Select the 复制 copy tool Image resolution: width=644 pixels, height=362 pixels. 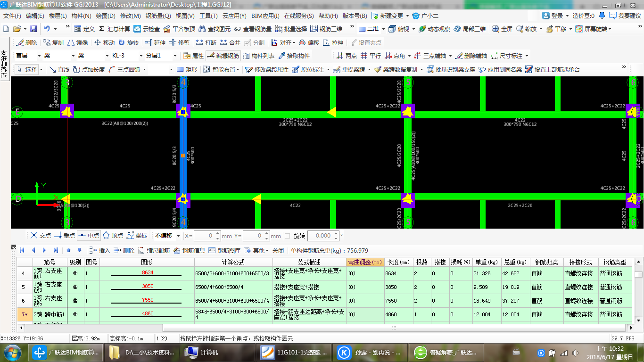(53, 42)
